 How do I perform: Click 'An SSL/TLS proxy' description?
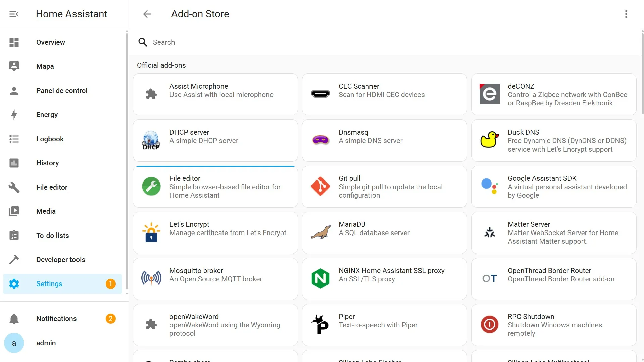click(x=367, y=279)
